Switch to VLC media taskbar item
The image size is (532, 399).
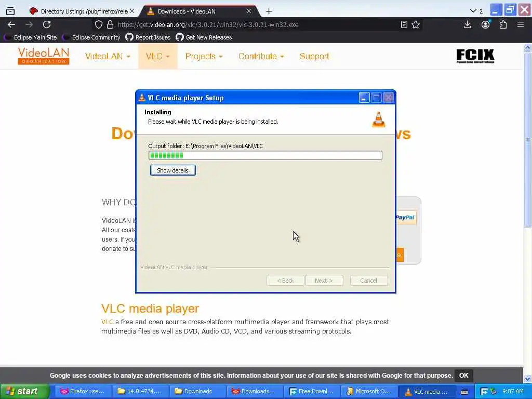point(426,392)
